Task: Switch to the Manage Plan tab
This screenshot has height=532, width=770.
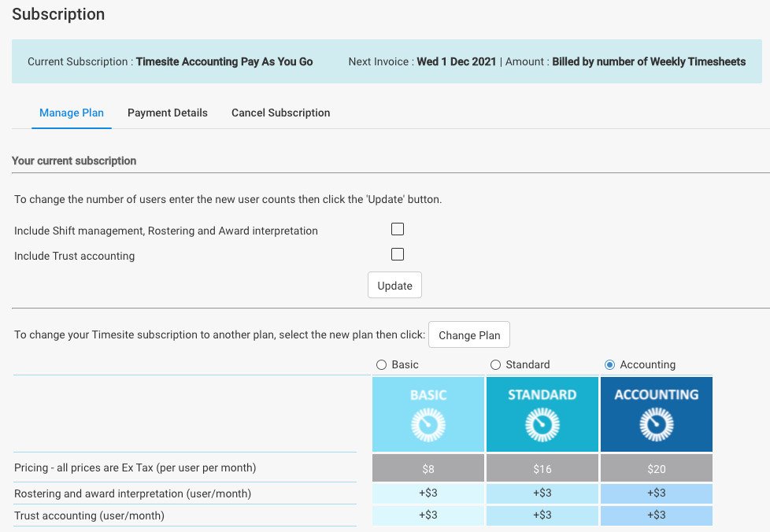Action: 71,113
